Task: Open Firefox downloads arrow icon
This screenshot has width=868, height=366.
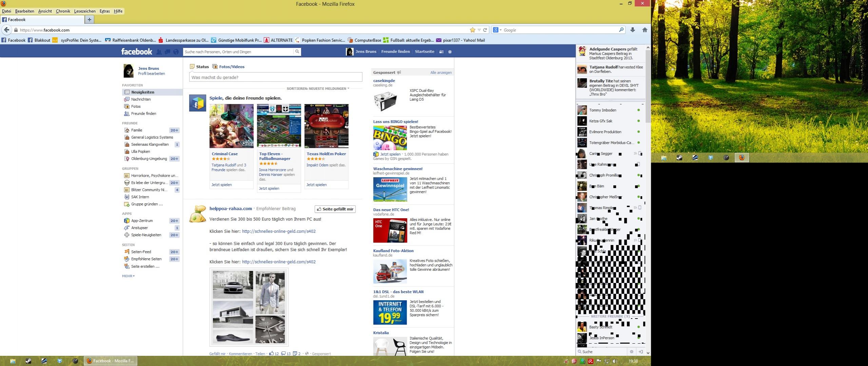Action: tap(632, 30)
